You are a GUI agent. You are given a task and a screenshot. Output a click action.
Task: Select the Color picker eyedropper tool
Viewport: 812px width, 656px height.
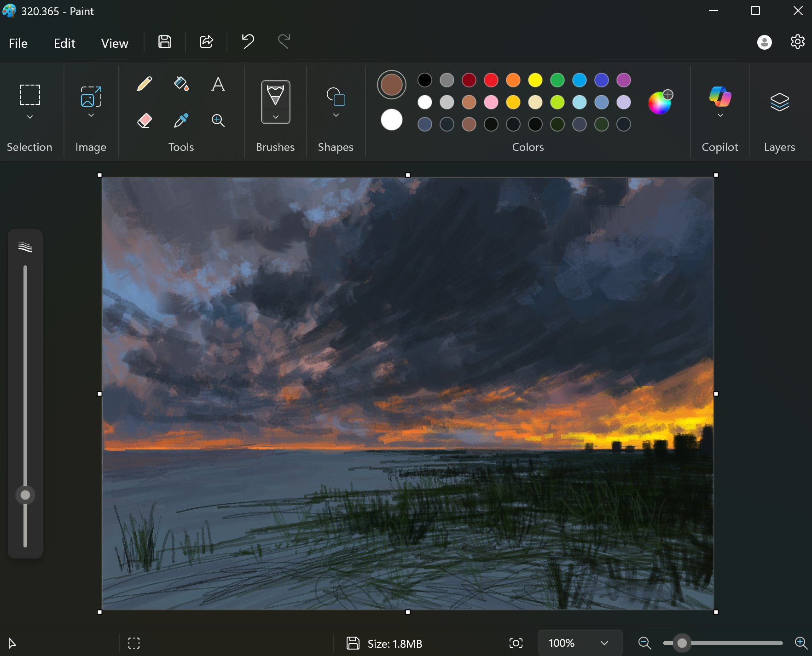point(181,121)
